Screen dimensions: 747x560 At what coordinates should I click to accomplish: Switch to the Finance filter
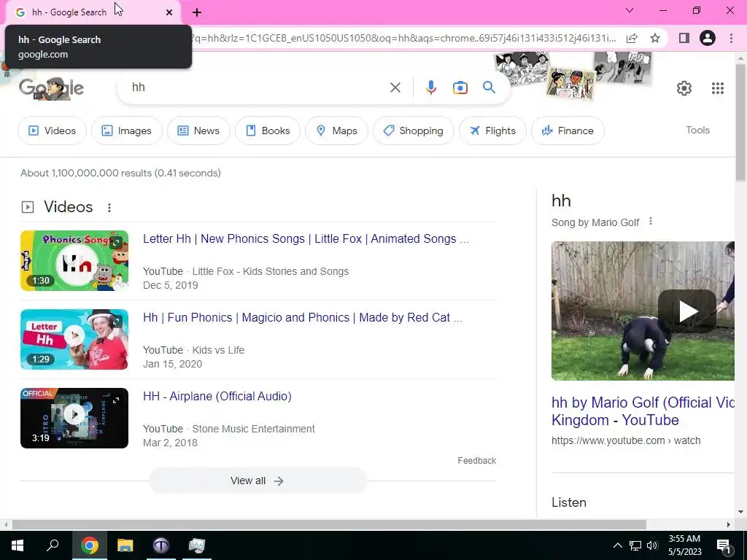568,131
